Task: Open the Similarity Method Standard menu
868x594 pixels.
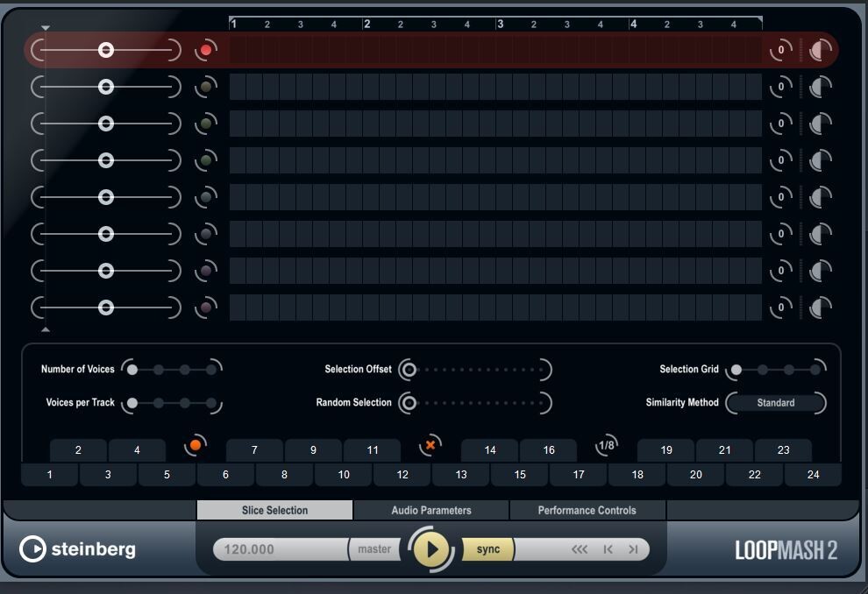Action: click(776, 403)
